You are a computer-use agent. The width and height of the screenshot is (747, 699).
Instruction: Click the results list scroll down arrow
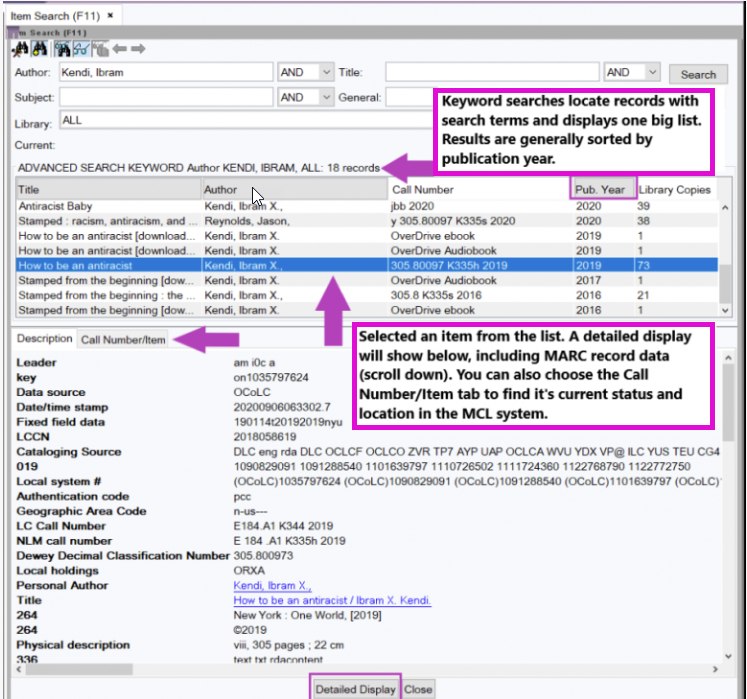pos(725,310)
